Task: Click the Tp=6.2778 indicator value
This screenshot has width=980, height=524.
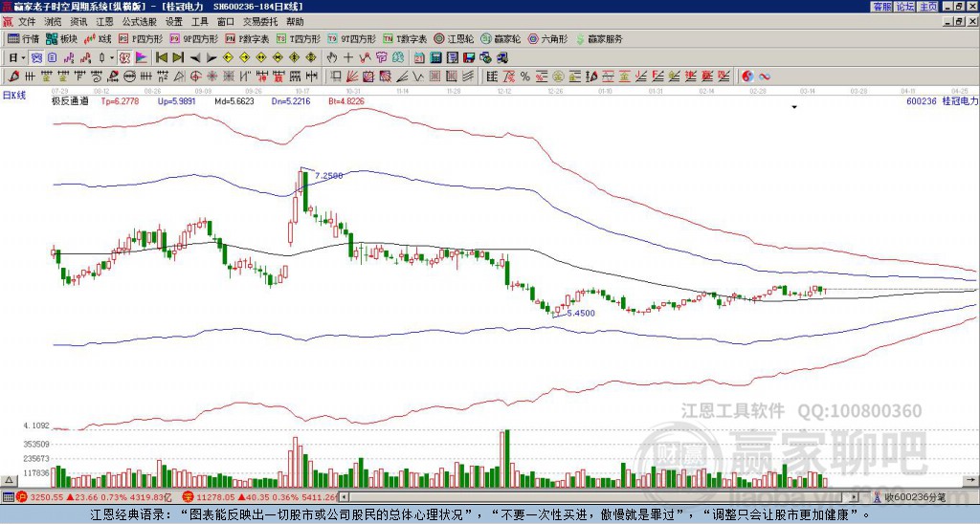Action: tap(120, 100)
